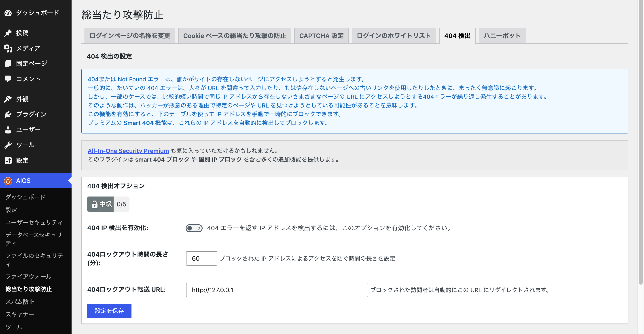The width and height of the screenshot is (644, 334).
Task: Open the ハニーポット tab
Action: pos(502,36)
